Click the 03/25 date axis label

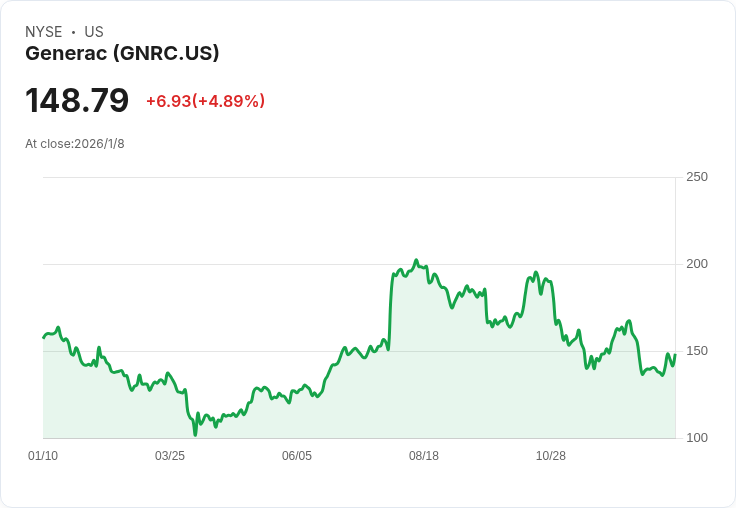click(170, 456)
